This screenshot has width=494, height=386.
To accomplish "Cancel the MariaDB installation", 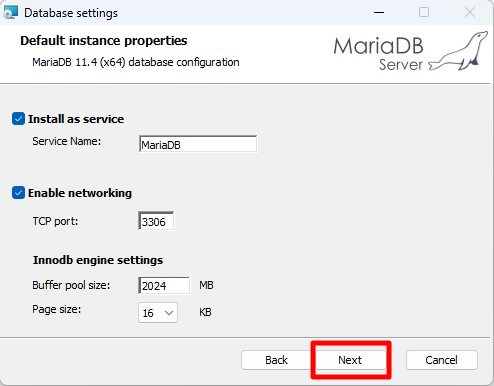I will (x=442, y=360).
